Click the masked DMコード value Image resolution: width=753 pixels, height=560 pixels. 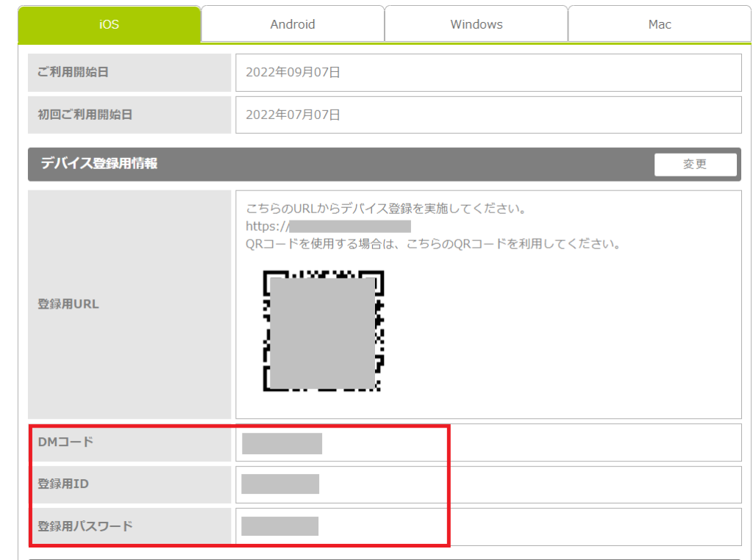(282, 443)
